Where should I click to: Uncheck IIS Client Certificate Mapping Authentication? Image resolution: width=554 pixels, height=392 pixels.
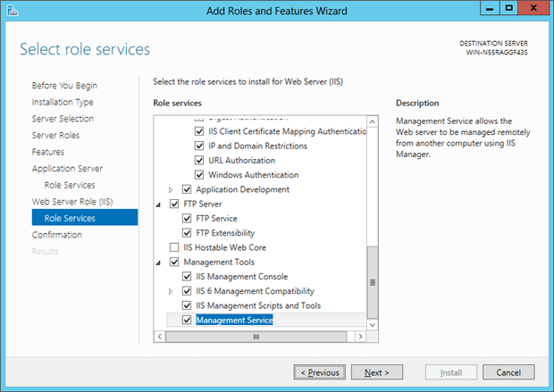coord(199,131)
